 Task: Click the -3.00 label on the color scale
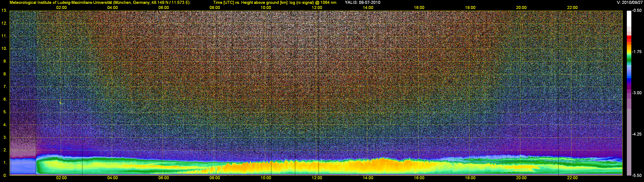pos(636,93)
